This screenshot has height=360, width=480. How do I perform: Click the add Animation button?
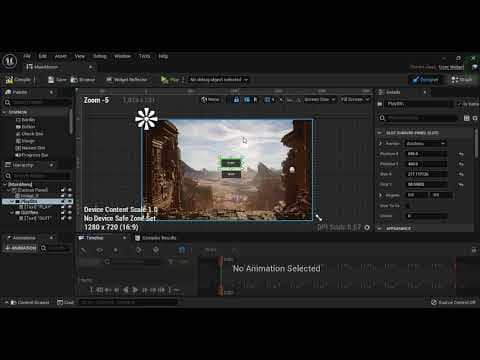point(21,248)
